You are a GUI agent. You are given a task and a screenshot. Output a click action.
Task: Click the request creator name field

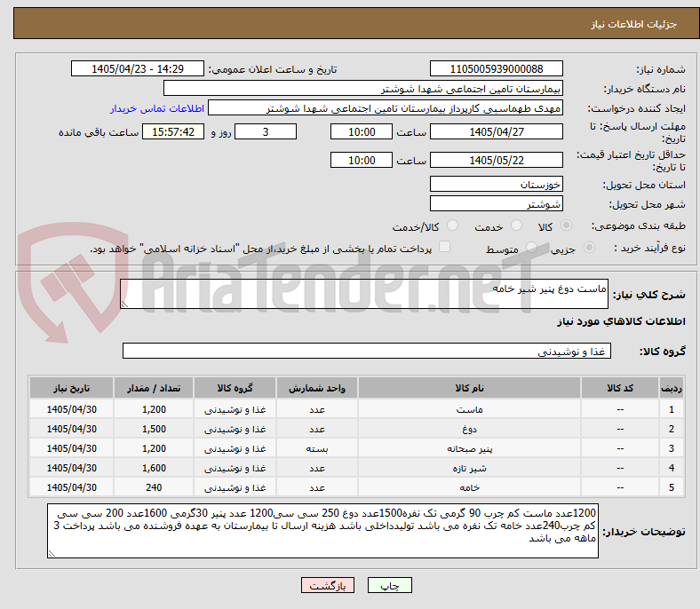386,108
